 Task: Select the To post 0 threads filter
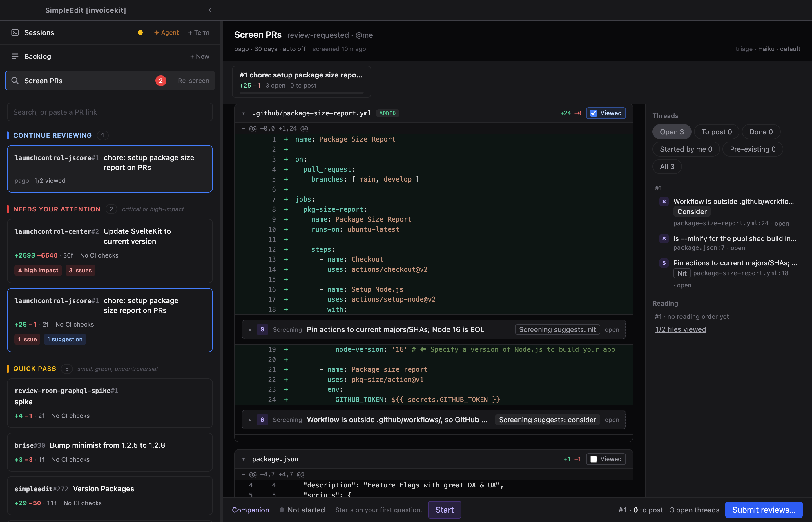716,132
